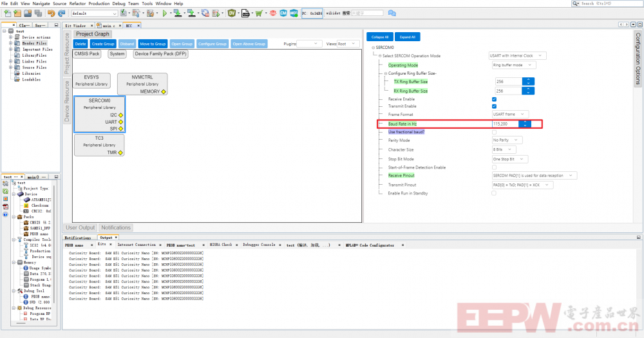
Task: Click the dashboard green refresh icon
Action: click(5, 191)
